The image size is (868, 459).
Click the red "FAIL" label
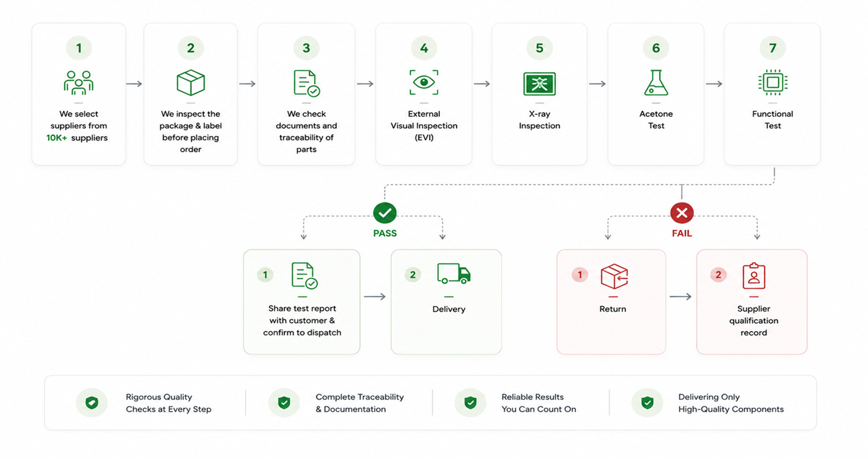pos(682,234)
